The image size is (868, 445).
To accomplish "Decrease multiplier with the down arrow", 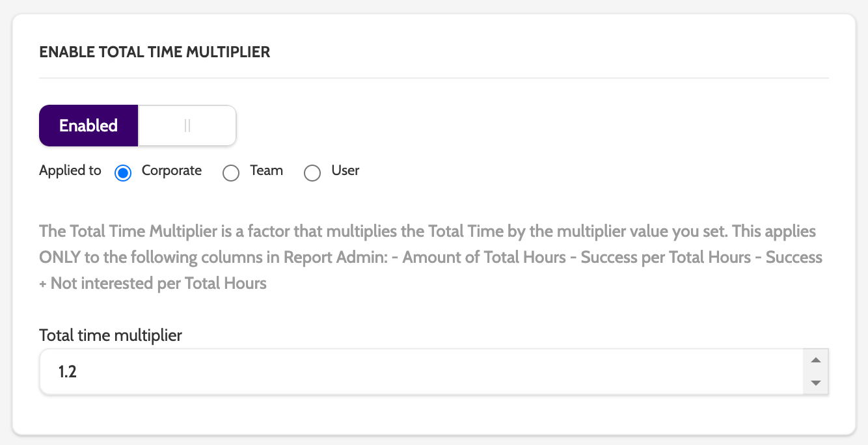I will point(816,383).
